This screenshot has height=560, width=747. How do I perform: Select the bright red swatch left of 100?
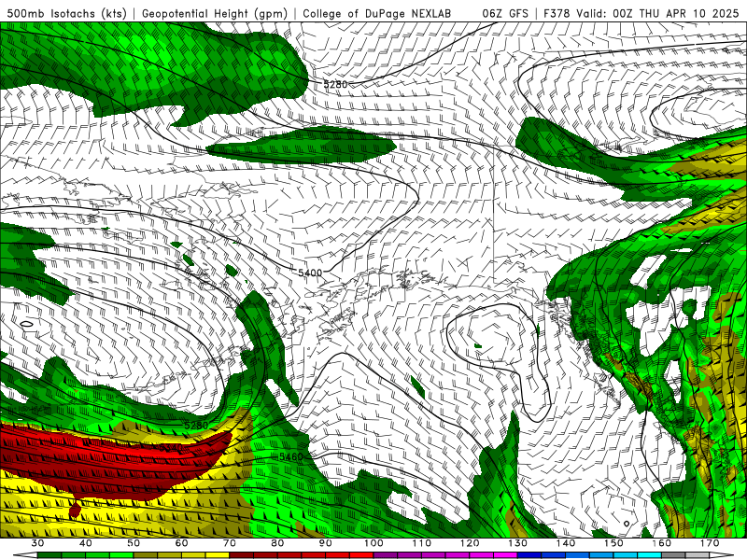tap(361, 555)
